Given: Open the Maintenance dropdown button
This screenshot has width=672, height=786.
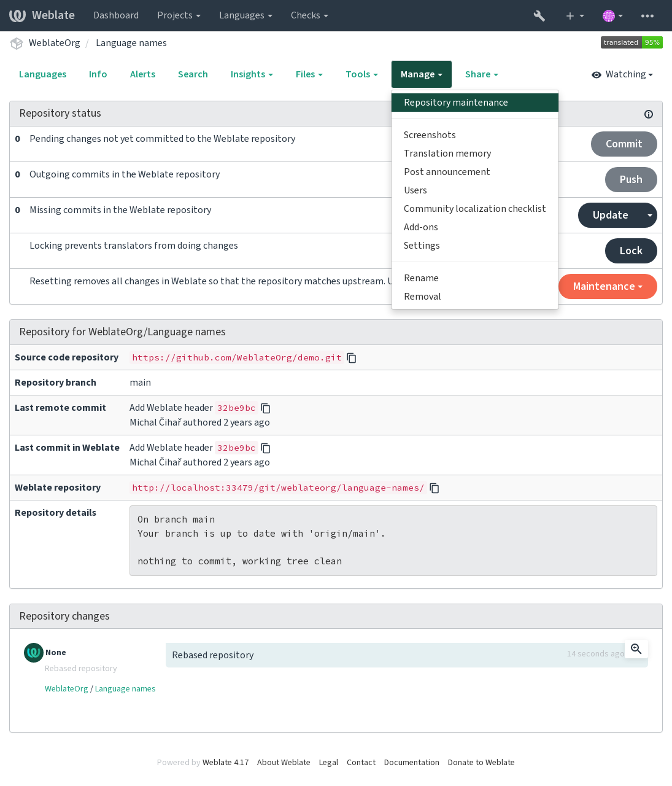Looking at the screenshot, I should click(x=608, y=287).
